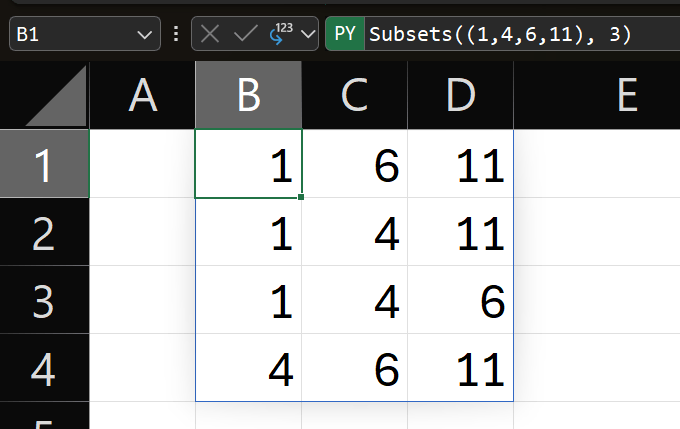The width and height of the screenshot is (680, 429).
Task: Select row 1 header
Action: click(x=44, y=164)
